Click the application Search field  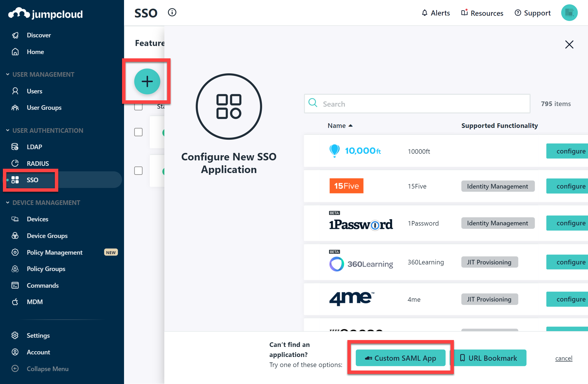(x=417, y=104)
